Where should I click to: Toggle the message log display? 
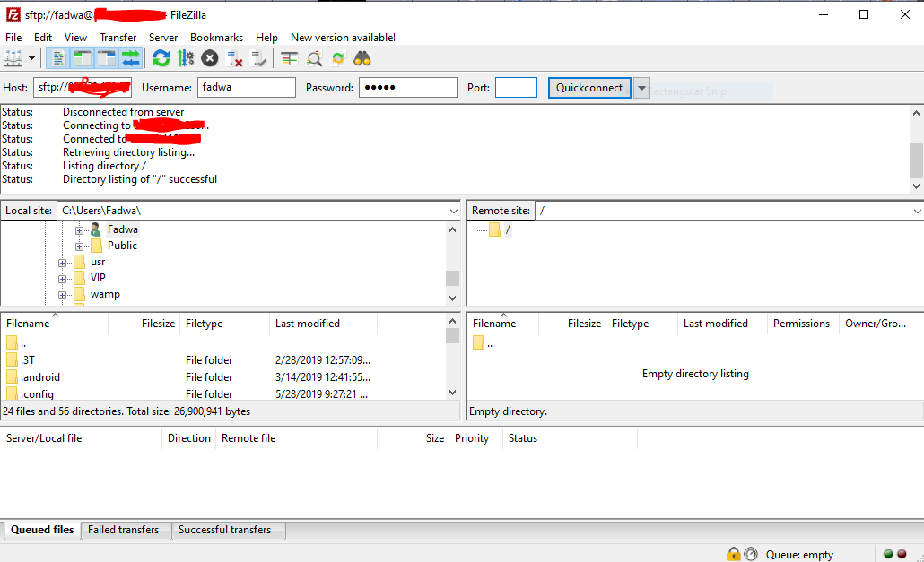[57, 58]
